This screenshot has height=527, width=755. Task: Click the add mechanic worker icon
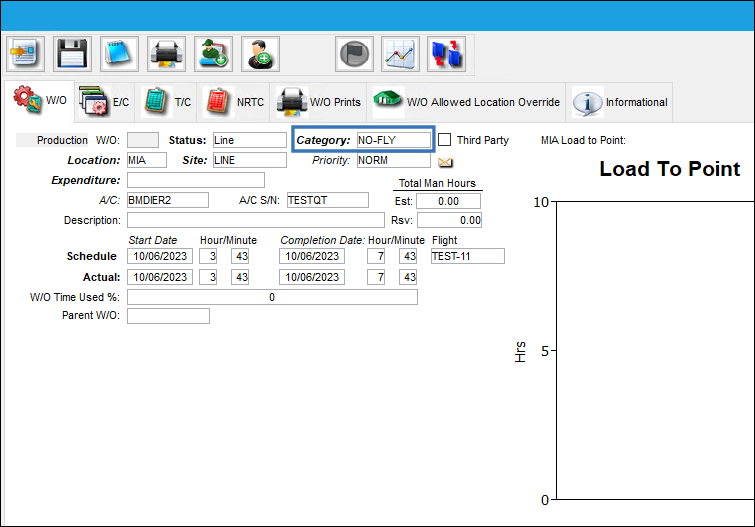click(x=213, y=53)
